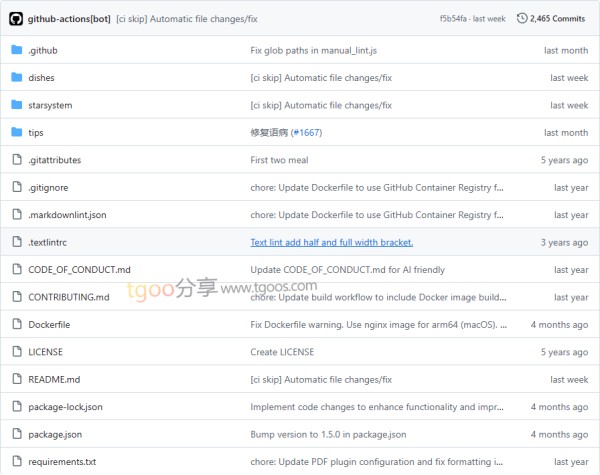Screen dimensions: 600x475
Task: Open pull request #1667 link
Action: (x=306, y=132)
